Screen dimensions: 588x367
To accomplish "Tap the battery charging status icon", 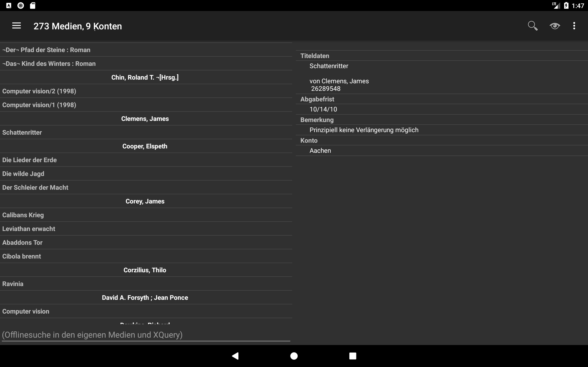I will click(x=566, y=5).
